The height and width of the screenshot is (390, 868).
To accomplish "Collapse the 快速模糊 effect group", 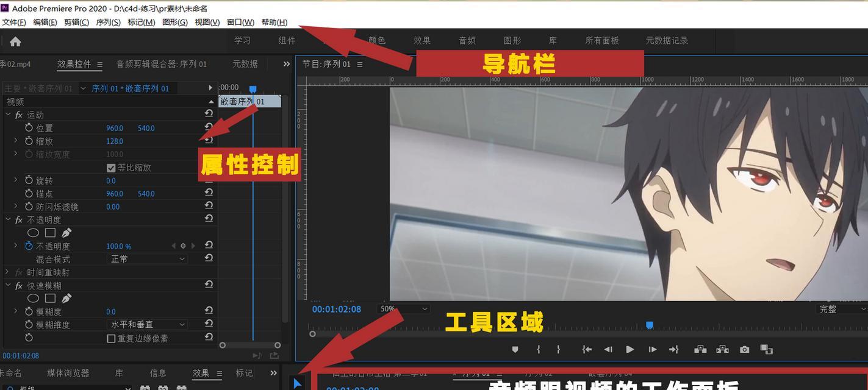I will click(x=8, y=286).
